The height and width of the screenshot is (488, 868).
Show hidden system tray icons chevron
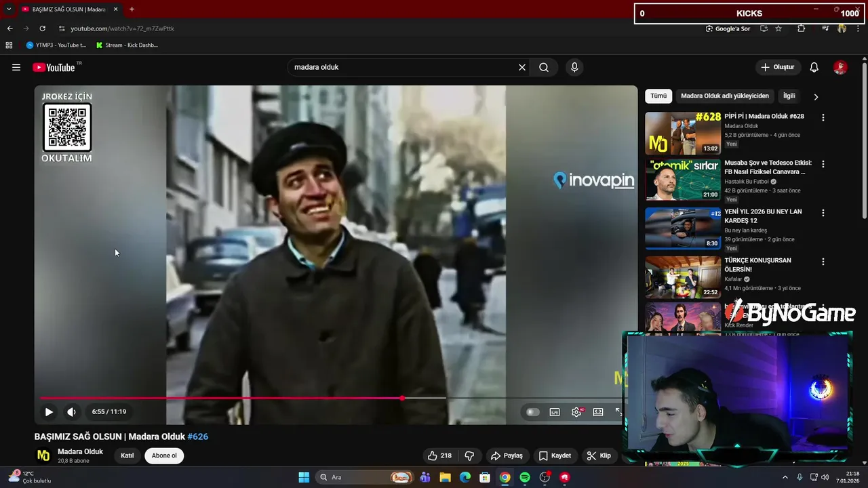[785, 477]
